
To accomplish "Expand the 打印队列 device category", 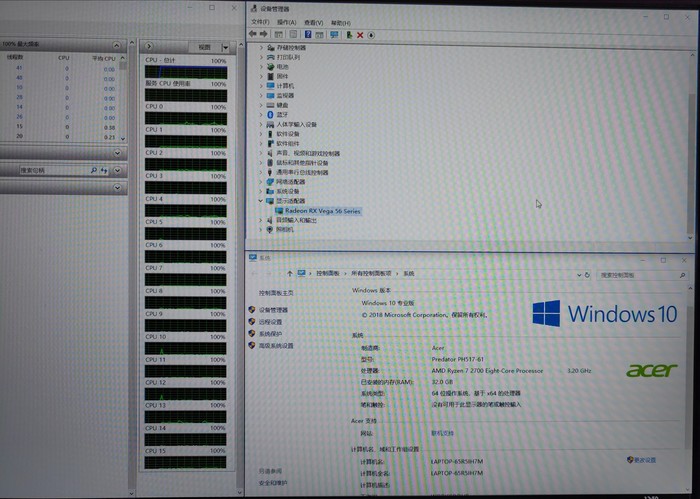I will point(261,57).
